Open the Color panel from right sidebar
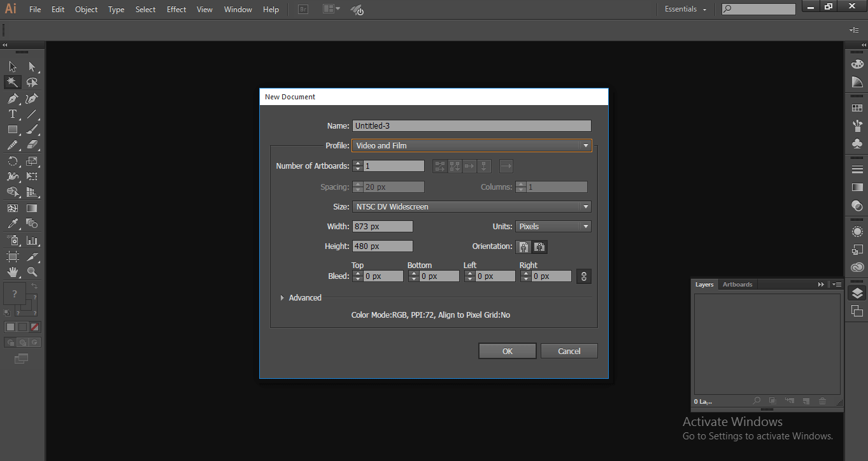This screenshot has width=868, height=461. point(857,64)
